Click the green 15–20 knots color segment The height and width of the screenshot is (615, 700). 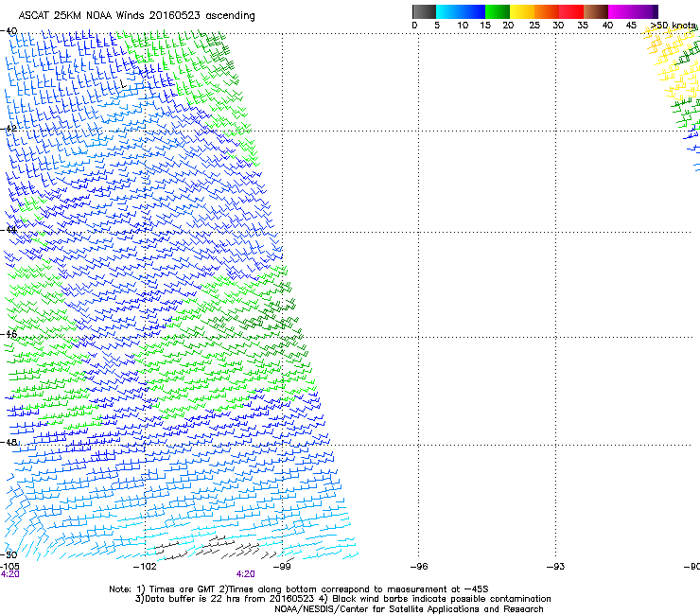[x=498, y=11]
